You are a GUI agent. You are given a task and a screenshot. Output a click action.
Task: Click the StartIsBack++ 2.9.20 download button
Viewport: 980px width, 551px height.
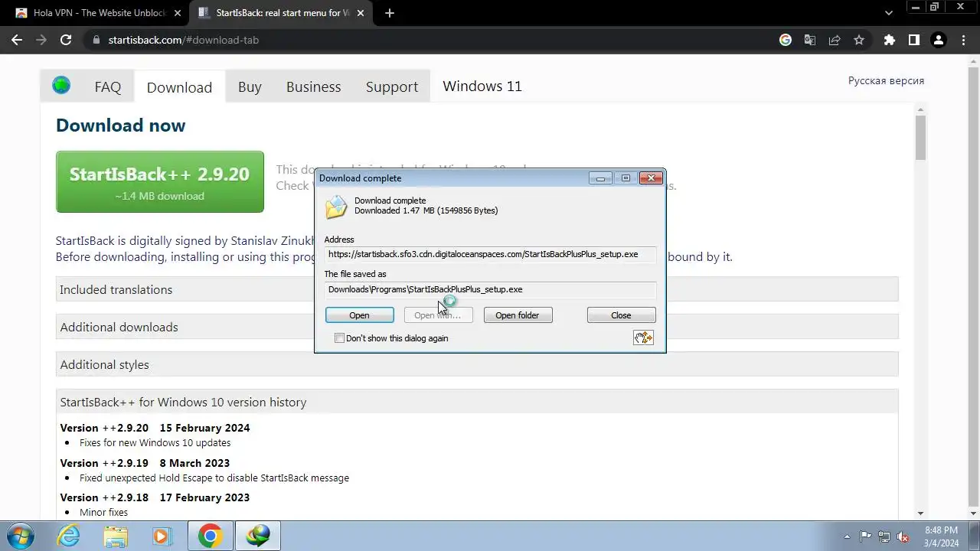(x=160, y=182)
